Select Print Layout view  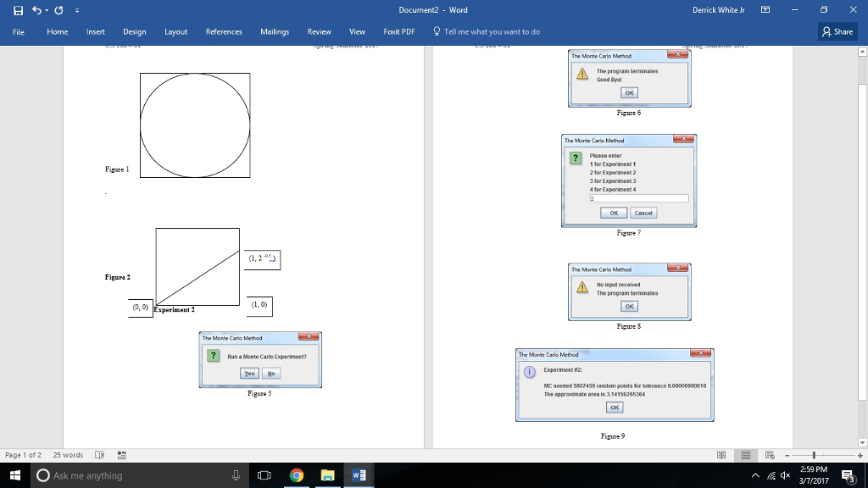[747, 455]
